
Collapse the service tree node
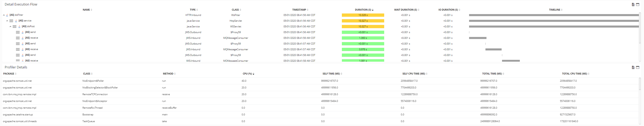click(7, 21)
